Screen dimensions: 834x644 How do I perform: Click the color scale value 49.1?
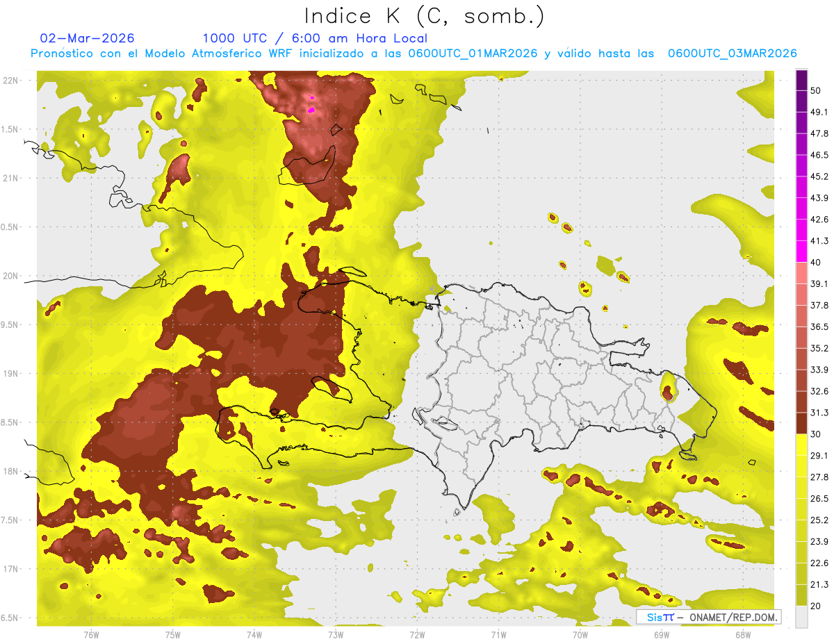coord(819,112)
